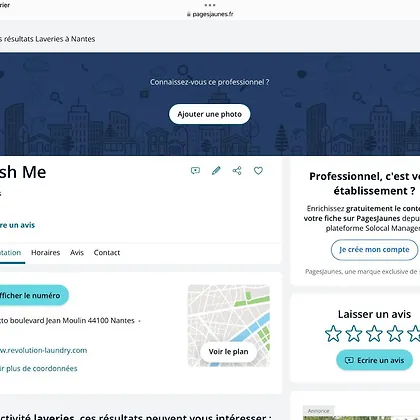Open the map via Voir le plan
The width and height of the screenshot is (420, 420).
click(x=228, y=352)
